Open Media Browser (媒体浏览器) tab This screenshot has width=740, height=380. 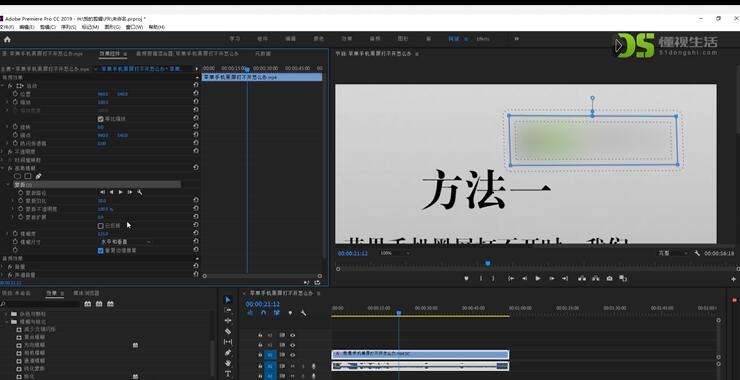[86, 293]
